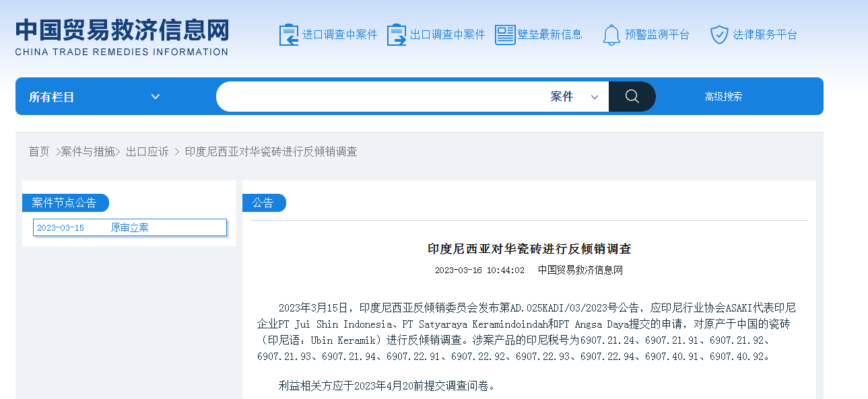
Task: Open 法律服务平台 from top navigation
Action: pyautogui.click(x=764, y=35)
